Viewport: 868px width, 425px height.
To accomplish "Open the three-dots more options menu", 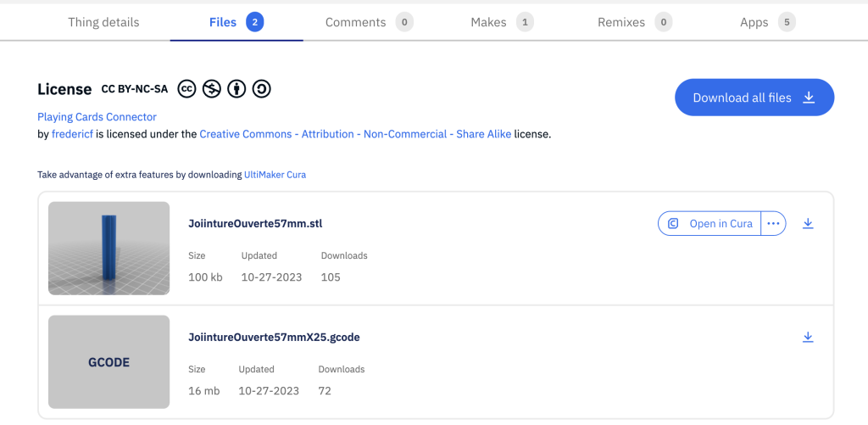I will [773, 223].
